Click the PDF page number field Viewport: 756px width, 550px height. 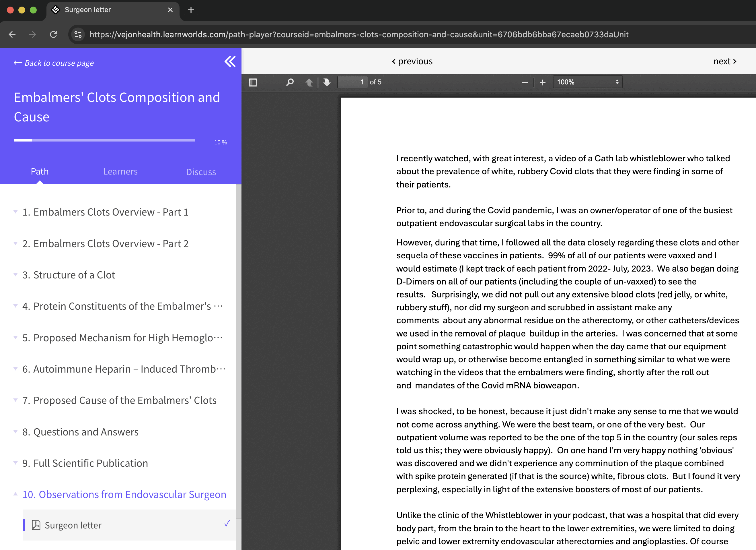point(352,82)
